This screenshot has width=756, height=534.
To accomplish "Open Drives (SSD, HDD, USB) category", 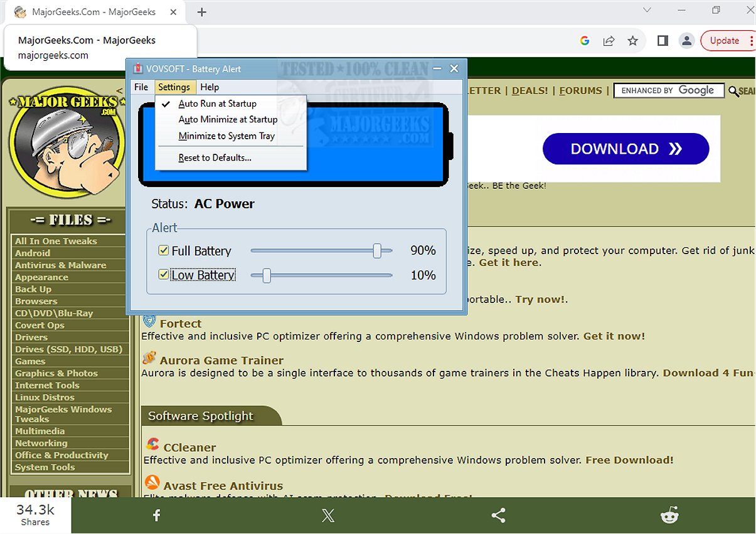I will point(68,349).
